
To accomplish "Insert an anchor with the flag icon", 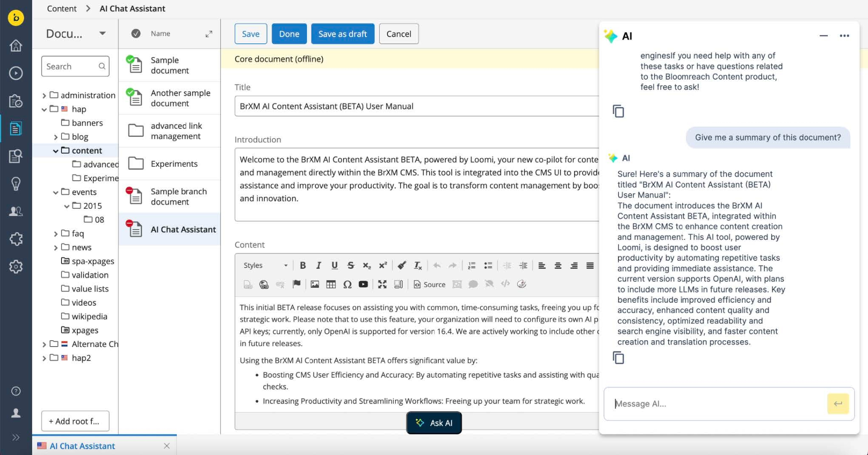I will (x=297, y=284).
